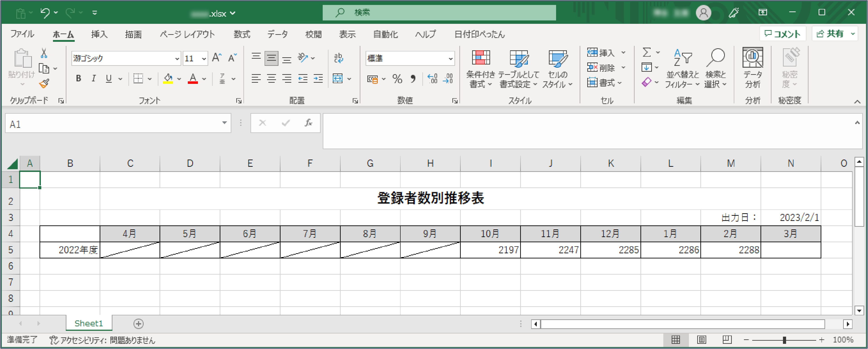This screenshot has height=349, width=868.
Task: Open Conditional Formatting 条件付き書式 menu
Action: coord(481,69)
